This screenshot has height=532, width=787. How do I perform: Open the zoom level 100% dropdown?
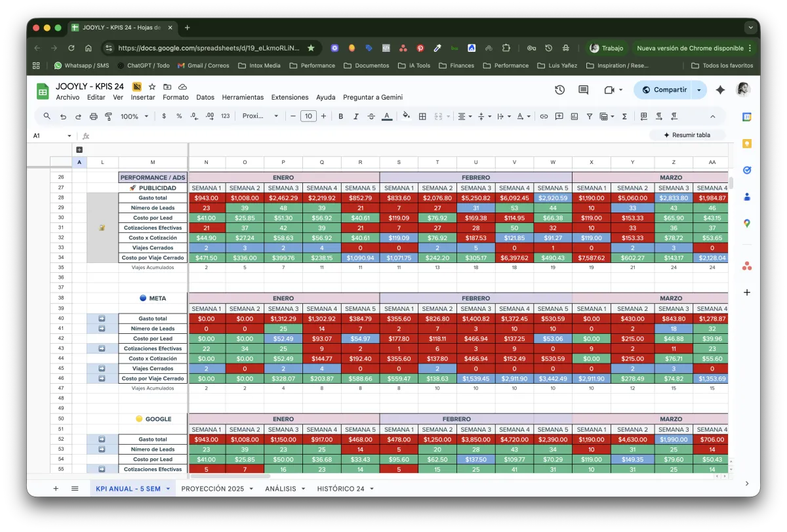133,116
